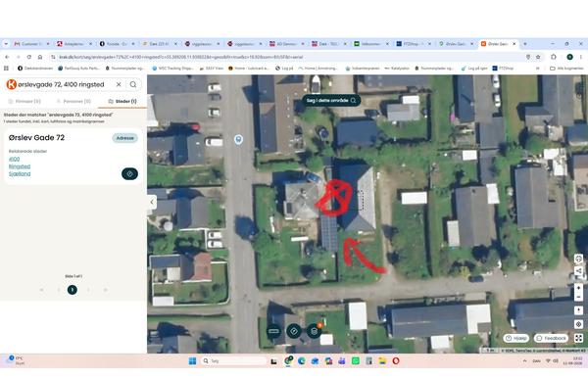The image size is (588, 378).
Task: Go back in the browser
Action: point(7,57)
